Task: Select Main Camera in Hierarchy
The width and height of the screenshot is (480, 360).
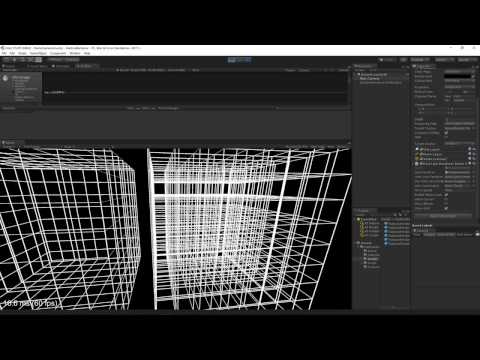Action: click(369, 79)
